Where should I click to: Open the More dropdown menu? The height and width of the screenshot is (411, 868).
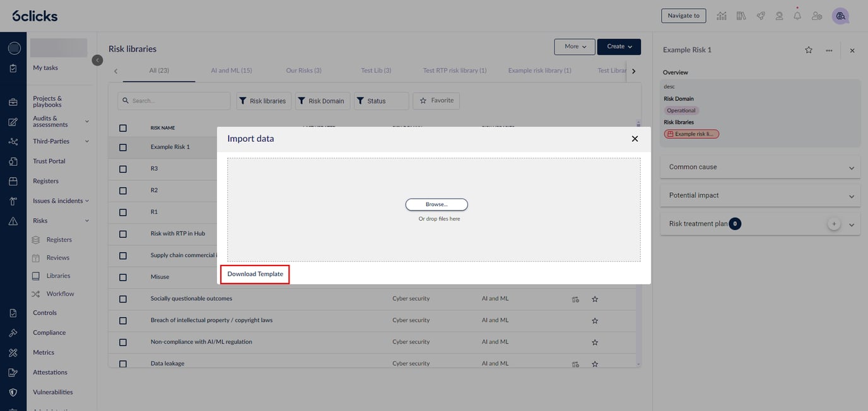(575, 47)
